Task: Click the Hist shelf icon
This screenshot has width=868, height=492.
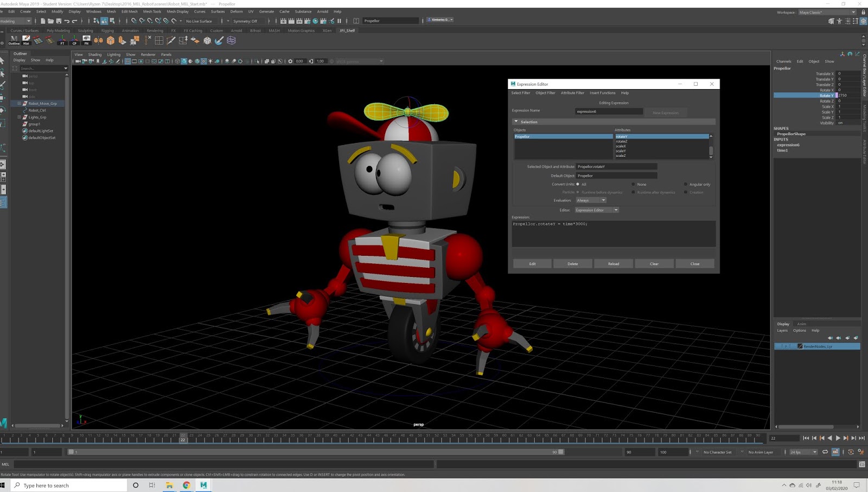Action: [26, 40]
